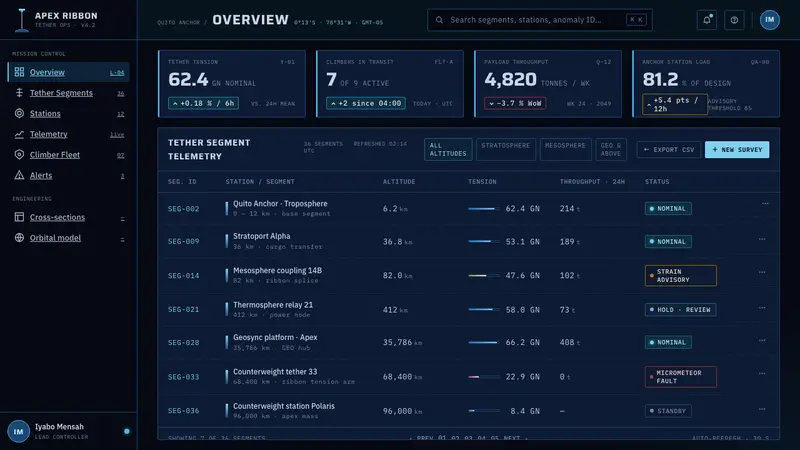This screenshot has height=450, width=800.
Task: Select the All Altitudes filter tab
Action: pos(448,149)
